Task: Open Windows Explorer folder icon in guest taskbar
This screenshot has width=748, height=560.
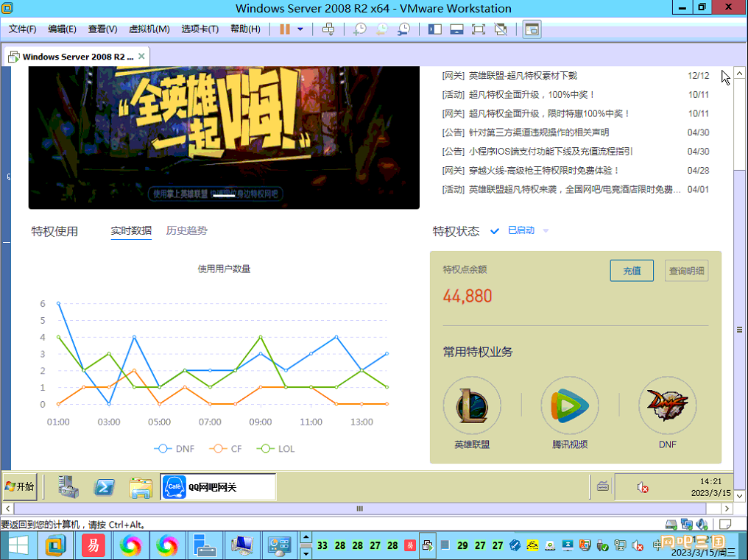Action: coord(141,487)
